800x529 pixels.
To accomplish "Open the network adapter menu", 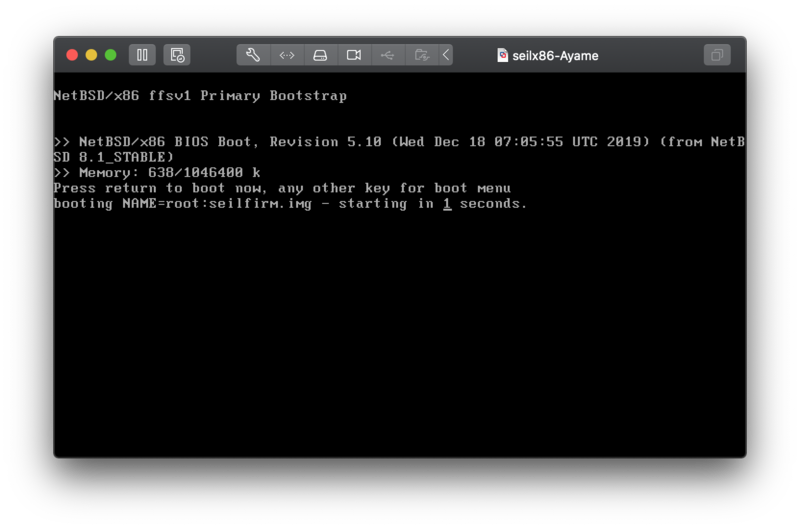I will coord(287,55).
